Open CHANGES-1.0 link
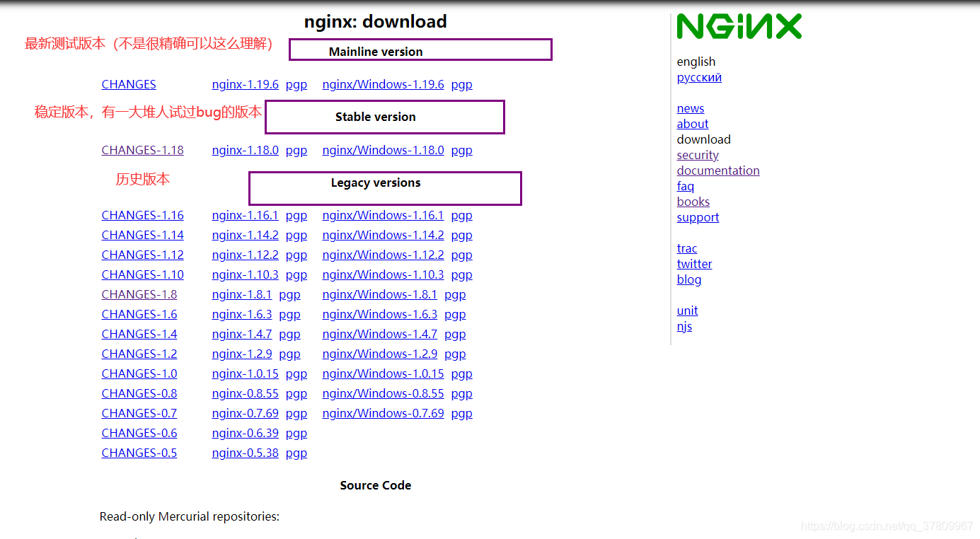This screenshot has width=980, height=539. click(x=139, y=373)
